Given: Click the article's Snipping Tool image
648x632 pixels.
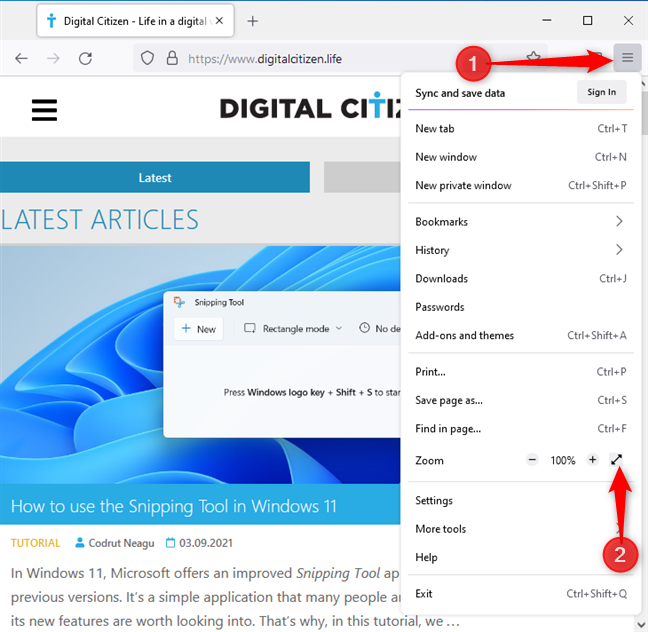Looking at the screenshot, I should [200, 365].
